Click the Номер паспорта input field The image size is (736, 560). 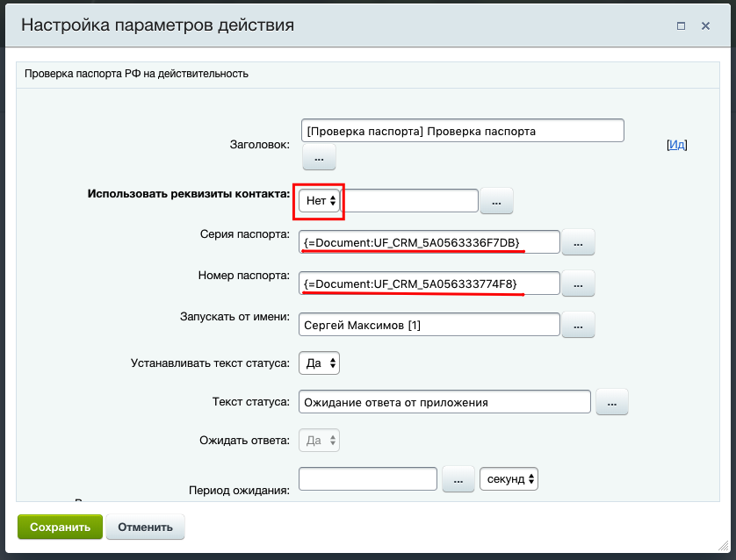(x=429, y=284)
